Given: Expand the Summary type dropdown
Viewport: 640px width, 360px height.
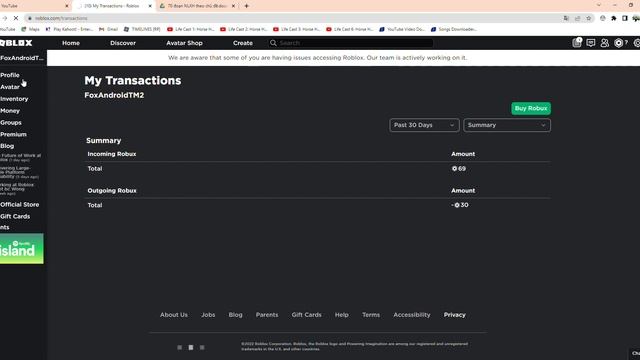Looking at the screenshot, I should (x=507, y=125).
